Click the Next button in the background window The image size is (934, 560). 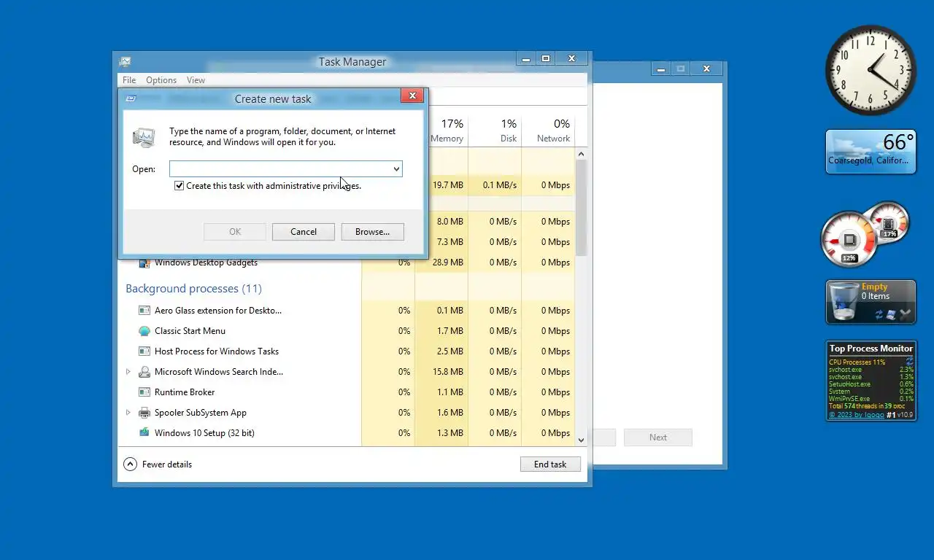click(658, 437)
